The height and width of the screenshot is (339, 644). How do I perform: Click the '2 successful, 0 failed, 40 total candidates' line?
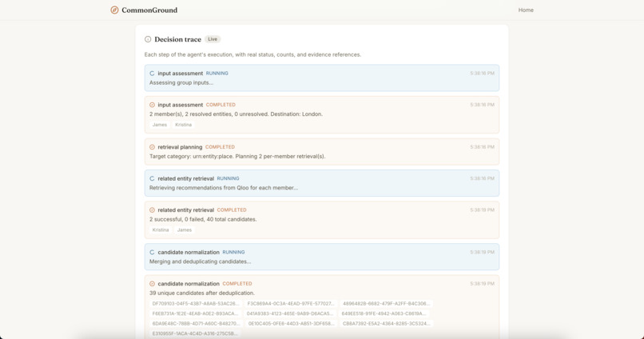pyautogui.click(x=203, y=219)
